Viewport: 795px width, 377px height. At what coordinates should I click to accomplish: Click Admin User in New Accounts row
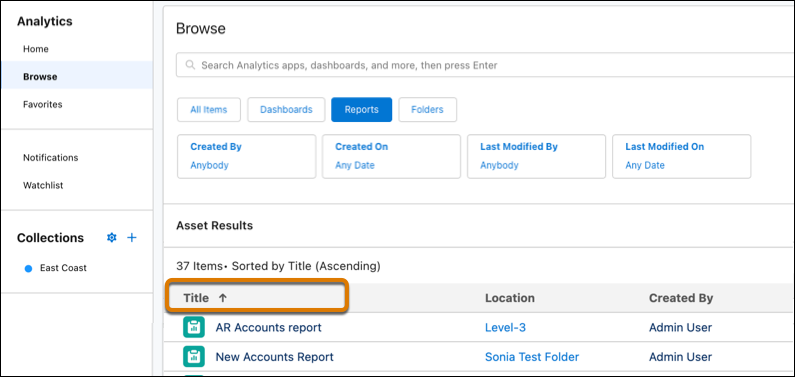click(680, 357)
